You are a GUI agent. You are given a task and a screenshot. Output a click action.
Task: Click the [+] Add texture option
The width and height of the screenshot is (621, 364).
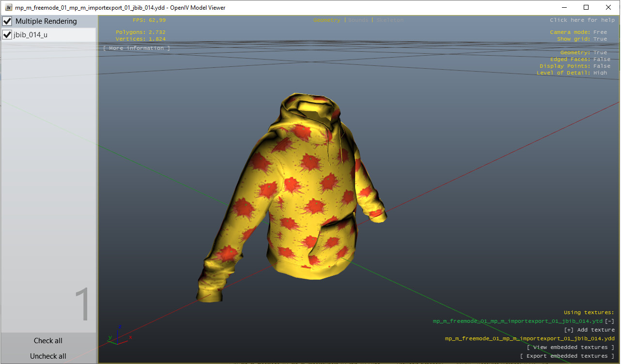(x=590, y=330)
